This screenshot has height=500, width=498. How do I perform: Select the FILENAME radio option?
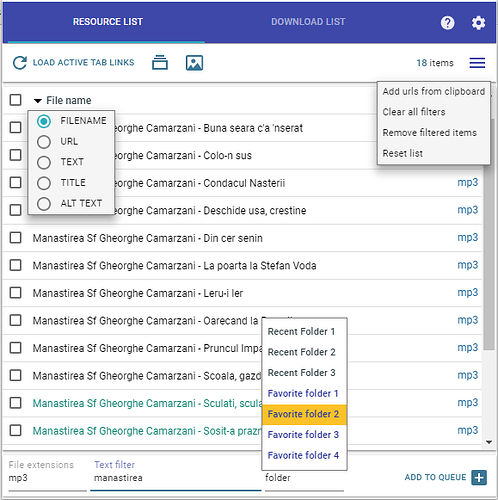point(44,121)
